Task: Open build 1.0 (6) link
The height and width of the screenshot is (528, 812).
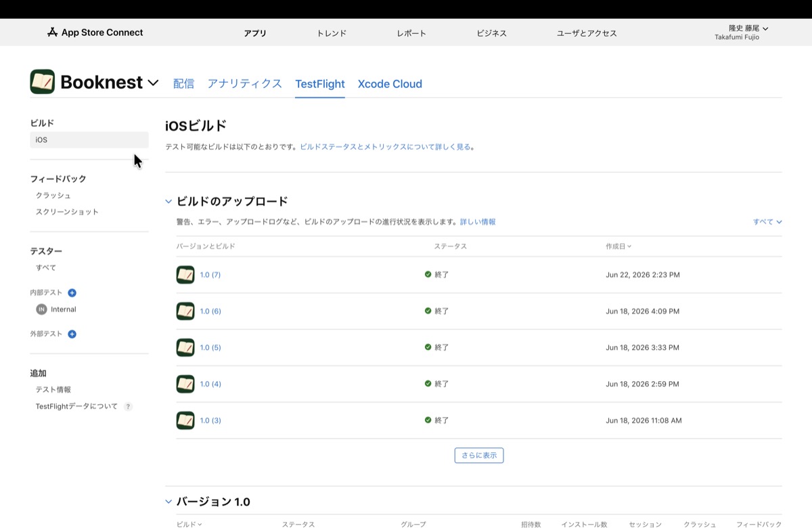Action: pyautogui.click(x=210, y=311)
